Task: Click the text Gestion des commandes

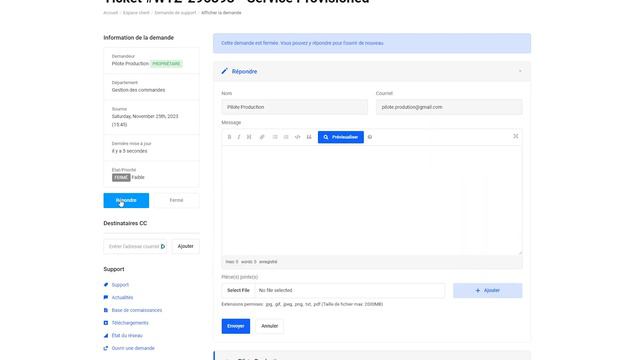Action: [138, 90]
